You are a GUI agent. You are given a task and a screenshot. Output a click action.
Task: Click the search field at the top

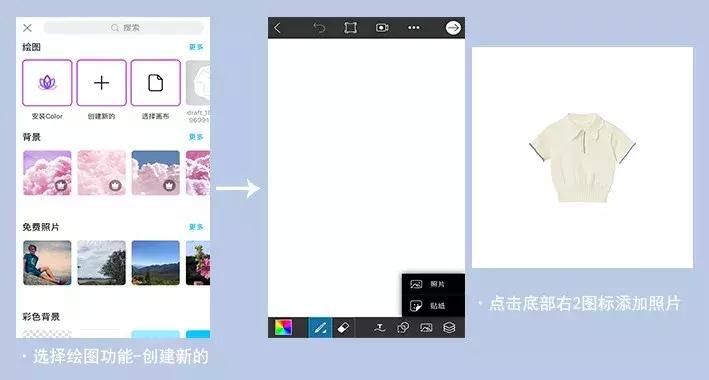[123, 28]
